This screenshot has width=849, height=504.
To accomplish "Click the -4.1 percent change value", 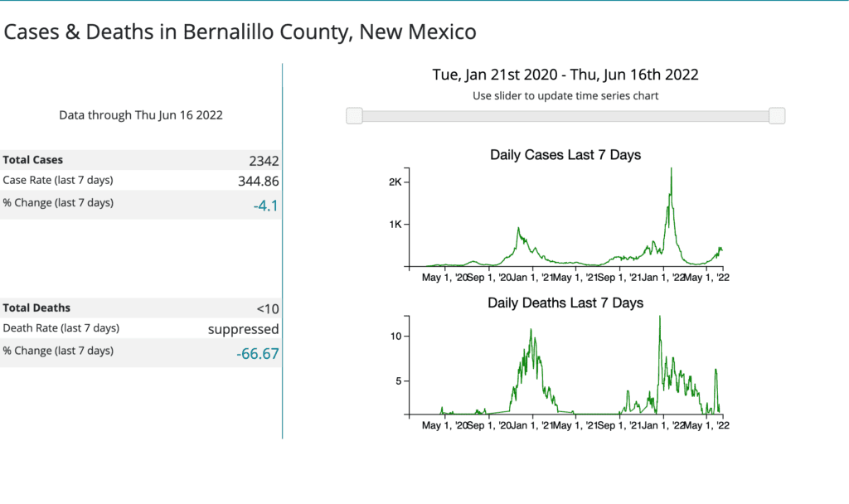I will (265, 204).
